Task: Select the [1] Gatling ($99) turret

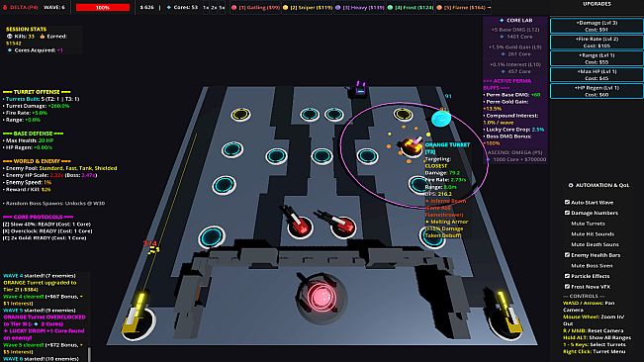Action: click(255, 7)
